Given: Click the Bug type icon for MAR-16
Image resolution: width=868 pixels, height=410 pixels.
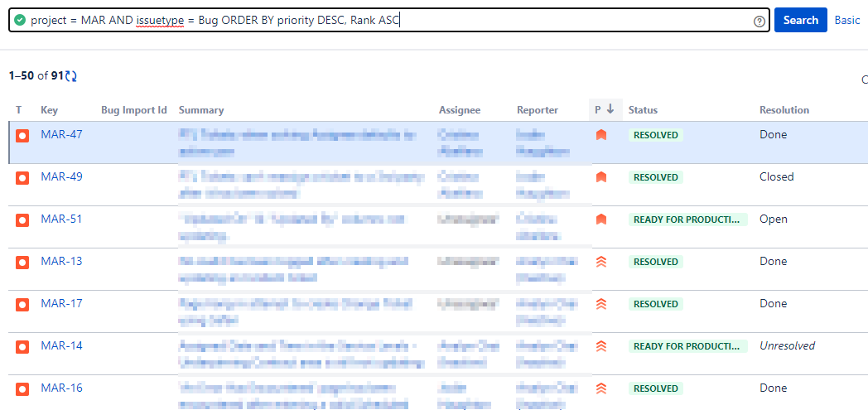Looking at the screenshot, I should [x=22, y=389].
